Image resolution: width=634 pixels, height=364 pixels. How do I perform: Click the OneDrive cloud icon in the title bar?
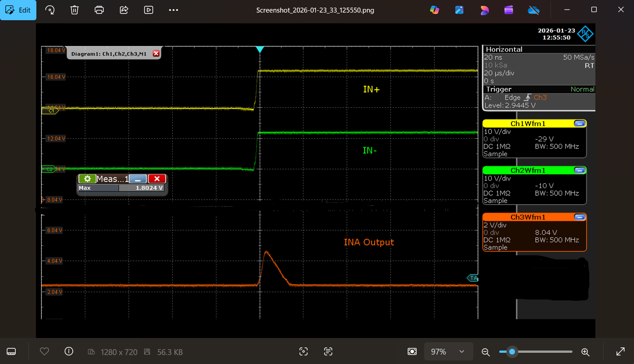click(x=533, y=10)
